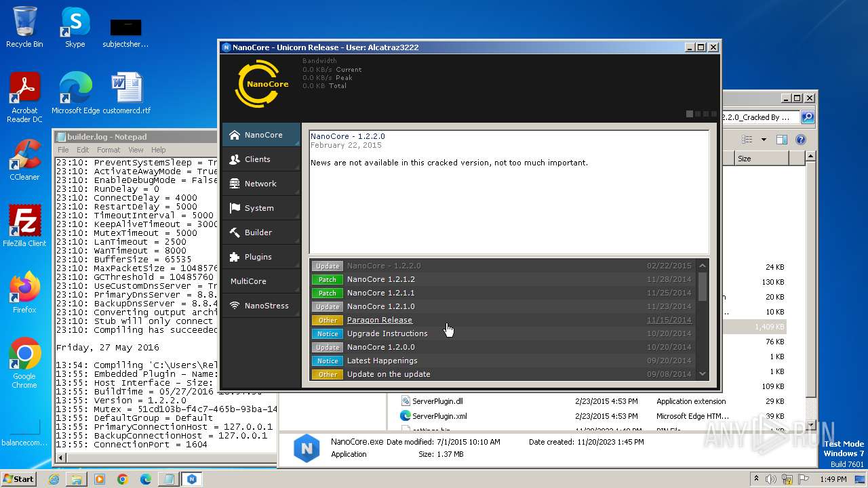
Task: Open Update on the update entry
Action: (502, 374)
